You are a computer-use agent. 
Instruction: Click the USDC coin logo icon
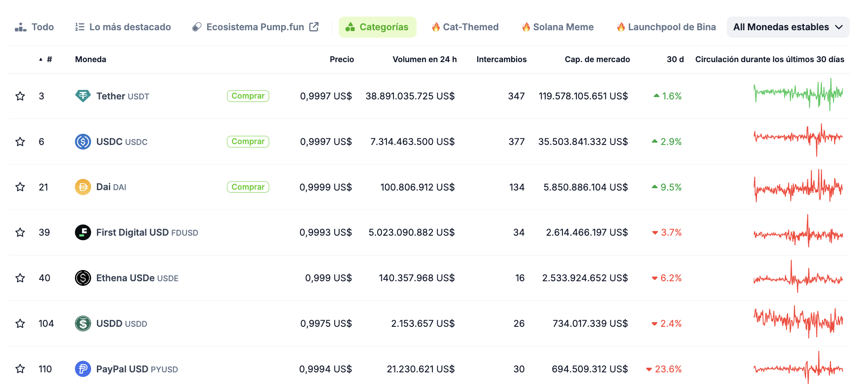(x=83, y=142)
